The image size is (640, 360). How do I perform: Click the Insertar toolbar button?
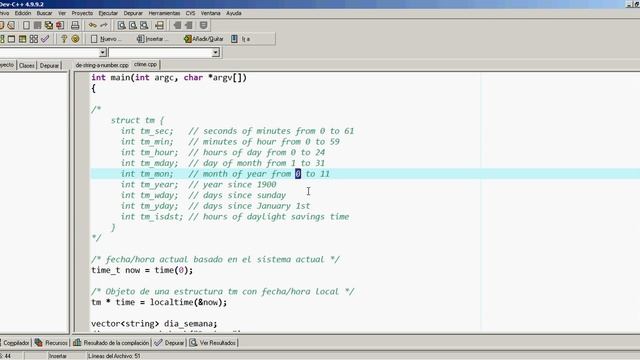(152, 39)
